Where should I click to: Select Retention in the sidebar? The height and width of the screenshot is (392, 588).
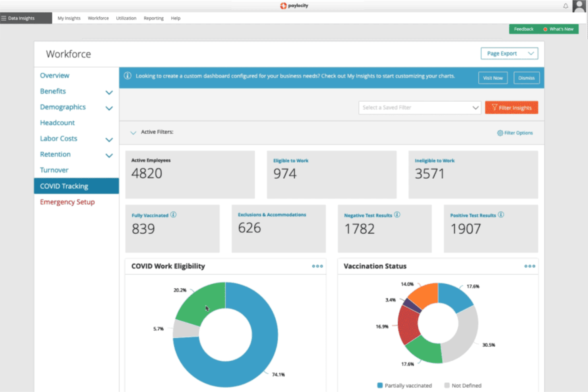[55, 154]
